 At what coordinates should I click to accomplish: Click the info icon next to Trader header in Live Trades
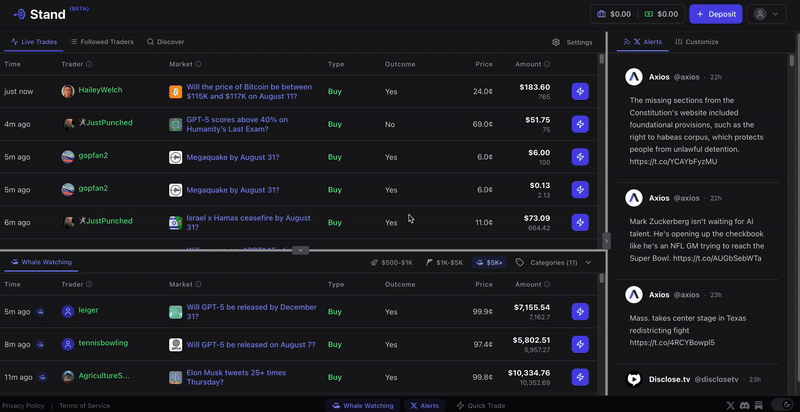point(89,64)
